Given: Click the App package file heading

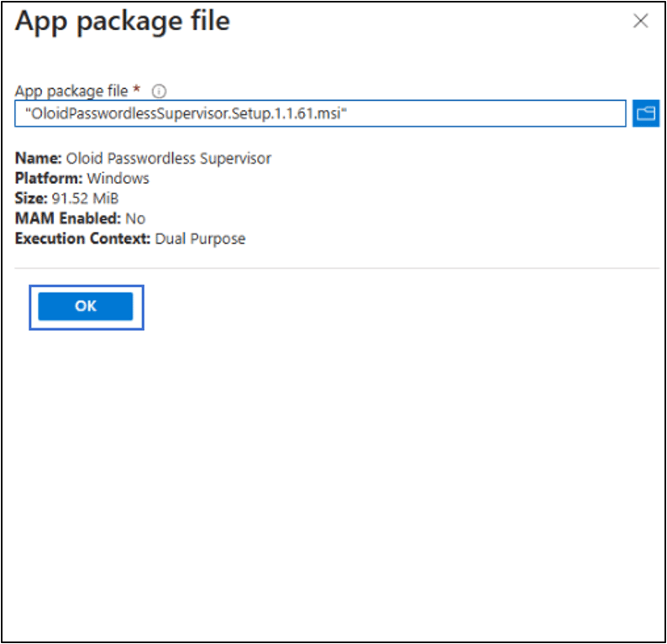Looking at the screenshot, I should click(123, 21).
